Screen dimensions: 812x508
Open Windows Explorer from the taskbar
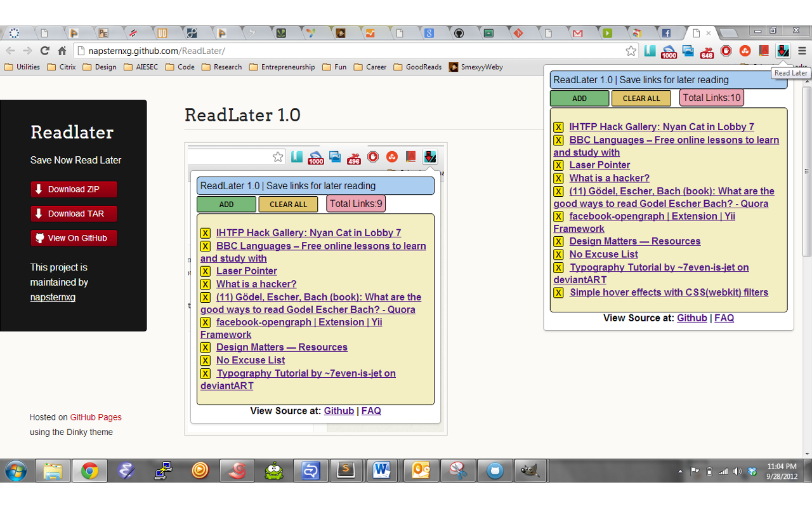point(53,471)
